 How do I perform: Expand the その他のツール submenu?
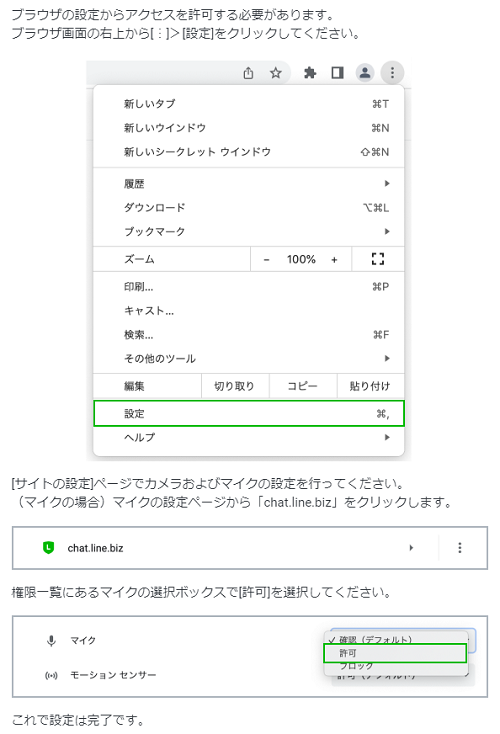tap(249, 359)
